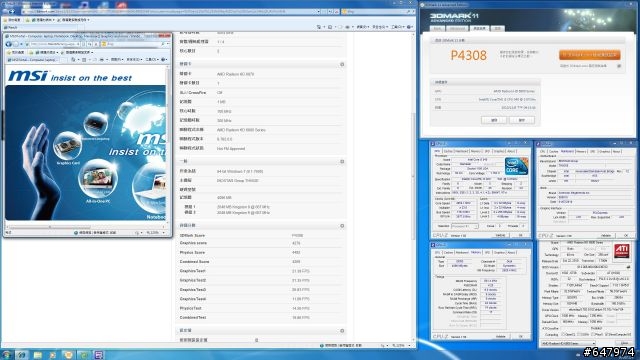
Task: Open the SPD tab in the CPU-Z mainboard window
Action: (x=592, y=151)
